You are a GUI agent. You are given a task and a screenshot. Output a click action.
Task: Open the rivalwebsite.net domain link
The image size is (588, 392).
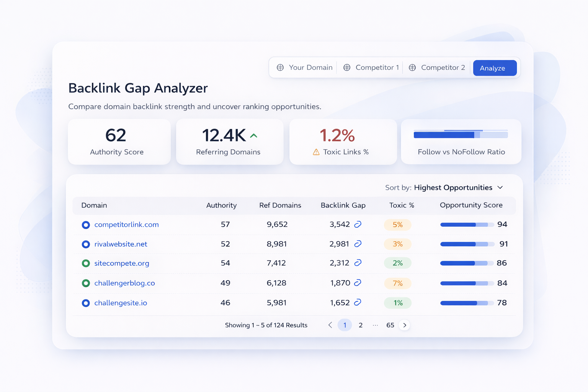click(x=121, y=244)
